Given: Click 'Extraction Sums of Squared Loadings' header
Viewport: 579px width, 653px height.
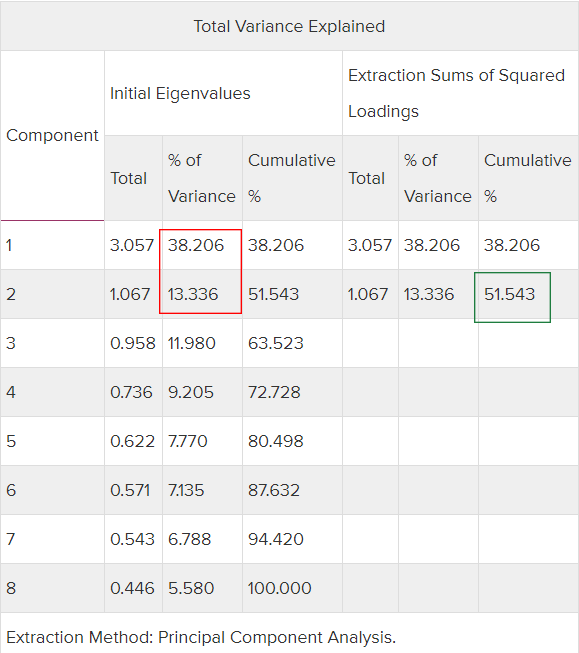Looking at the screenshot, I should (456, 93).
